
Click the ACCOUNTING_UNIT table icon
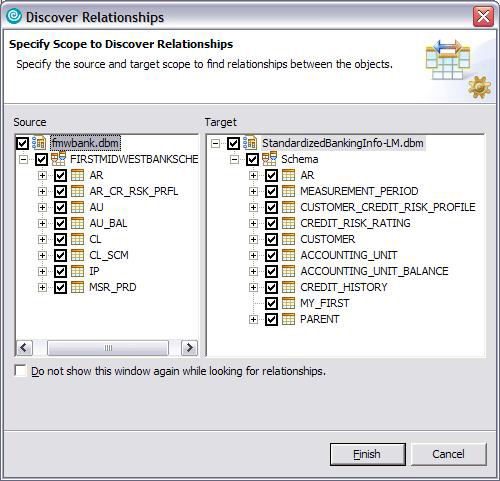[289, 255]
